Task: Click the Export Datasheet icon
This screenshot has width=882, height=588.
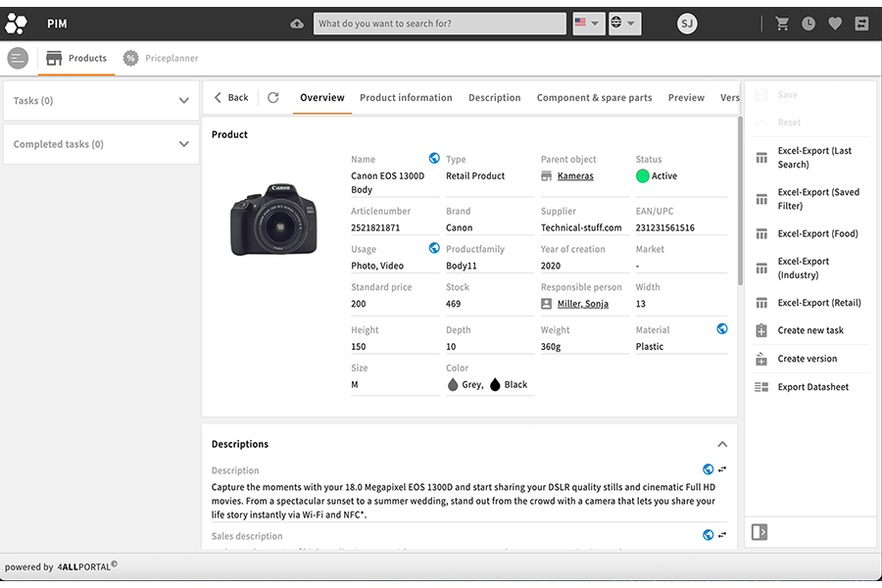Action: (761, 387)
